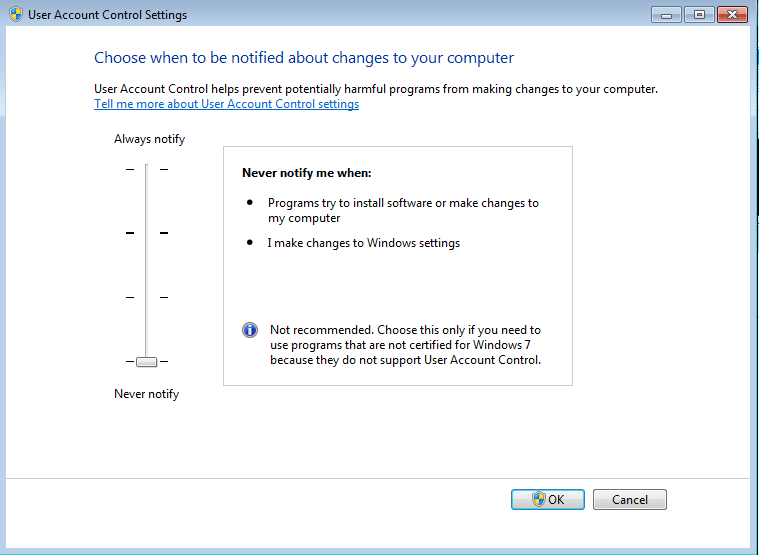The height and width of the screenshot is (555, 759).
Task: Click the 'User Account Control Settings' window title
Action: pyautogui.click(x=107, y=15)
